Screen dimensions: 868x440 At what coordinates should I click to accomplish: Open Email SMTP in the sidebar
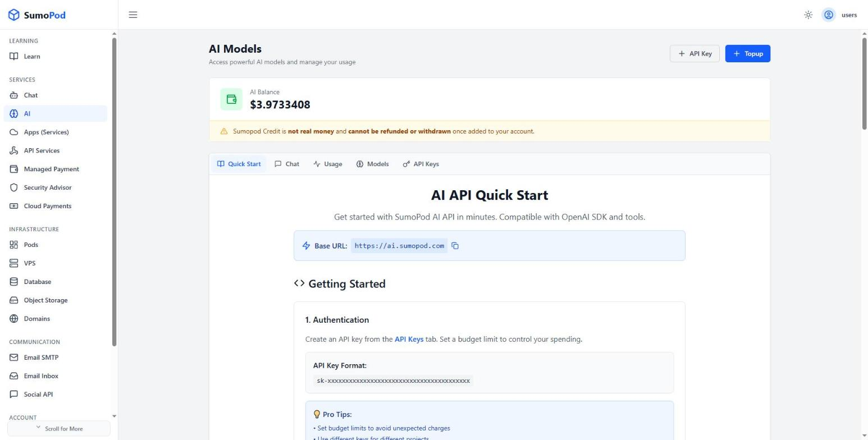click(x=56, y=357)
